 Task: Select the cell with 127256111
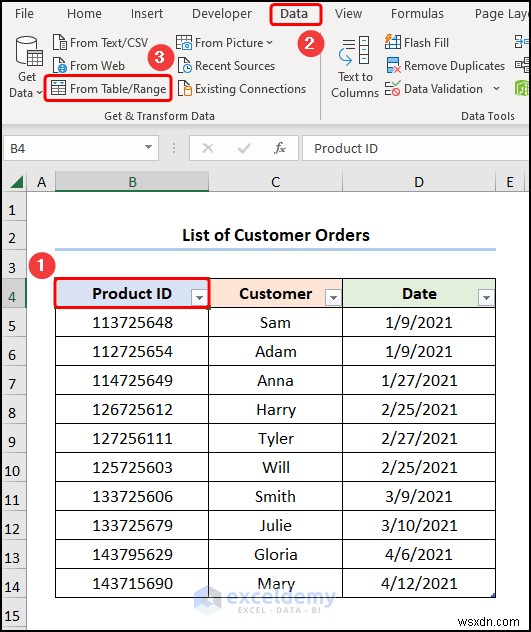coord(132,439)
